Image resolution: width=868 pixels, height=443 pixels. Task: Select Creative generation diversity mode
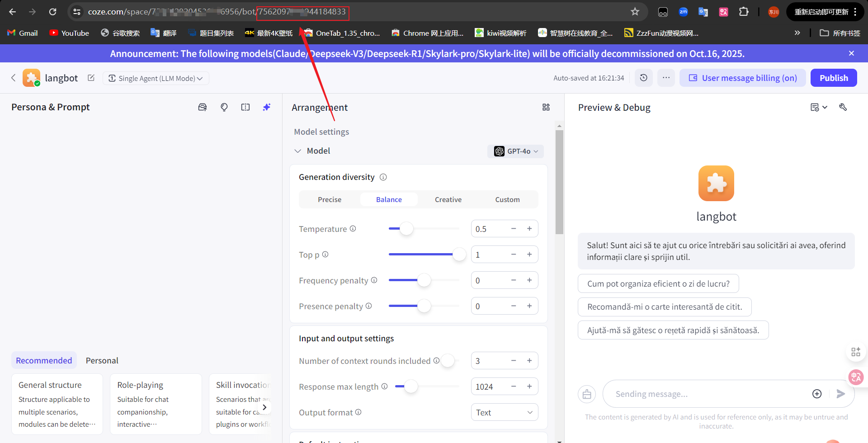[x=448, y=199]
